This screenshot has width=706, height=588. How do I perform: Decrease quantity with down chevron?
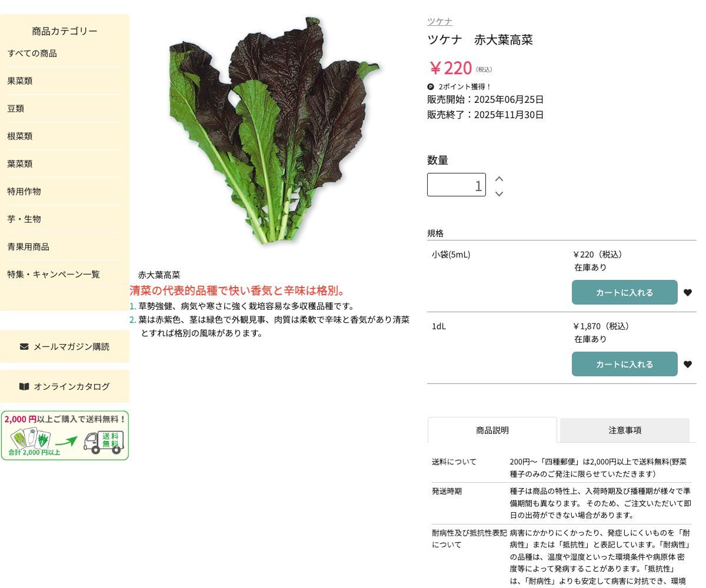click(x=499, y=193)
